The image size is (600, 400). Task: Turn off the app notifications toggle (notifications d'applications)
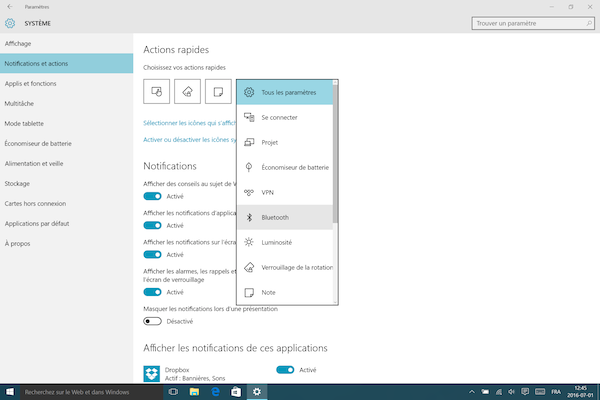pyautogui.click(x=152, y=225)
